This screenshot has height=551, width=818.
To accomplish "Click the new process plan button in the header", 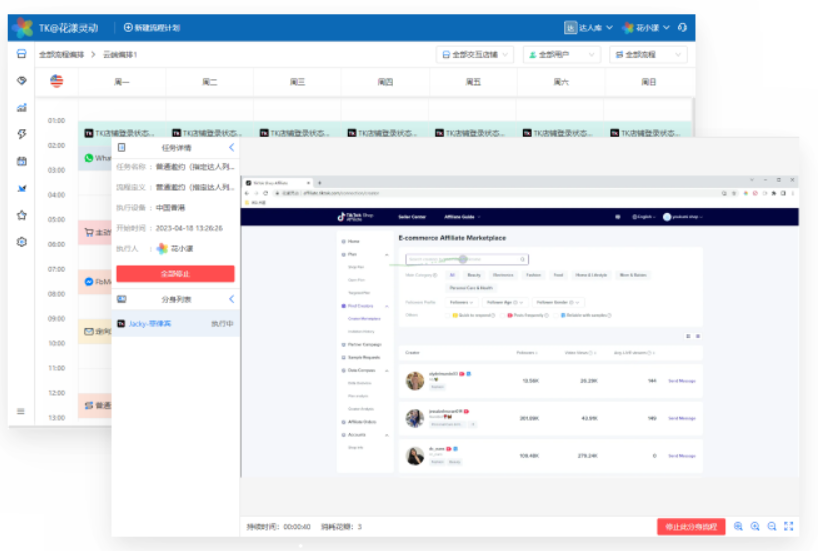I will point(152,28).
